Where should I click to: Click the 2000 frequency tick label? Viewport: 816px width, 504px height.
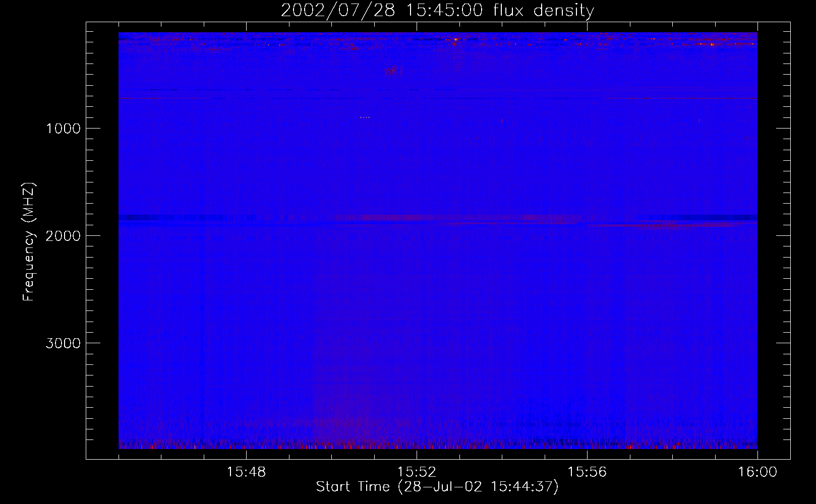point(63,236)
